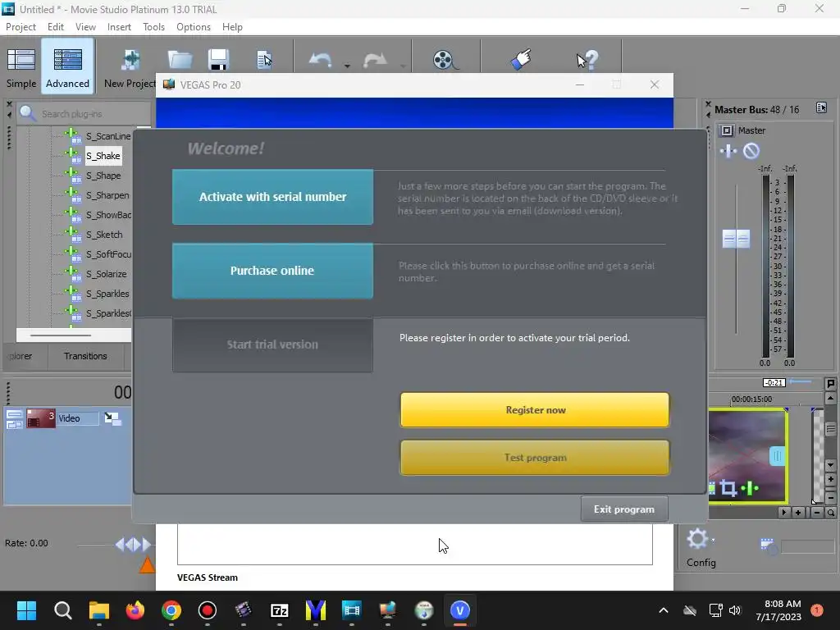Open Google Chrome from taskbar
This screenshot has width=840, height=630.
click(171, 610)
